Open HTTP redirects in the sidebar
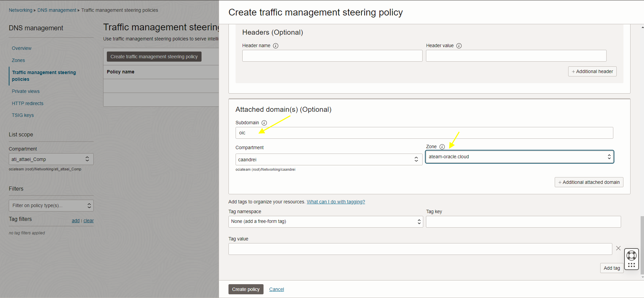This screenshot has height=298, width=644. (28, 103)
